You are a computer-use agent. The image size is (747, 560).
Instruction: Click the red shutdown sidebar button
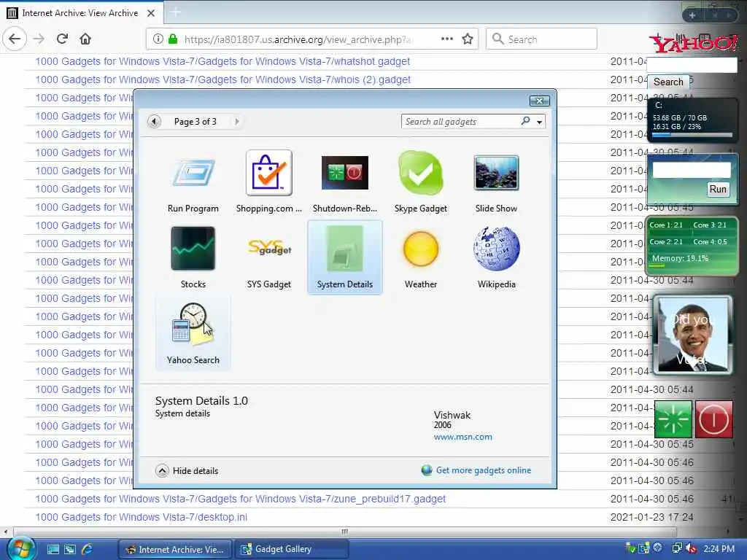(713, 419)
